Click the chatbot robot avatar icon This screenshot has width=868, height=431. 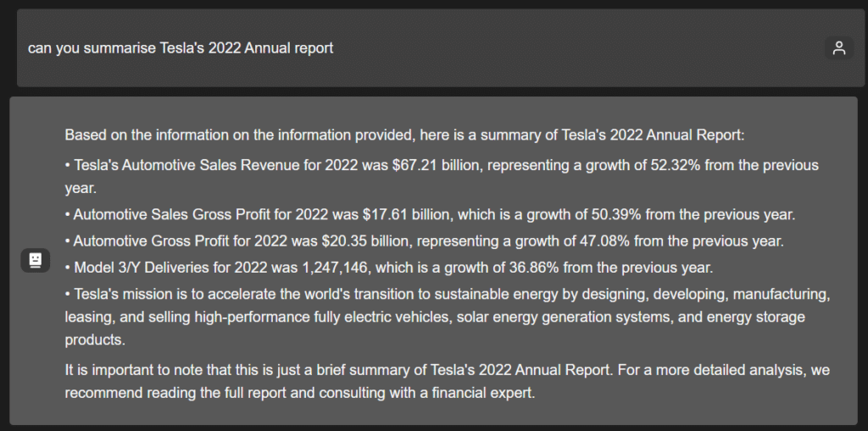click(35, 261)
